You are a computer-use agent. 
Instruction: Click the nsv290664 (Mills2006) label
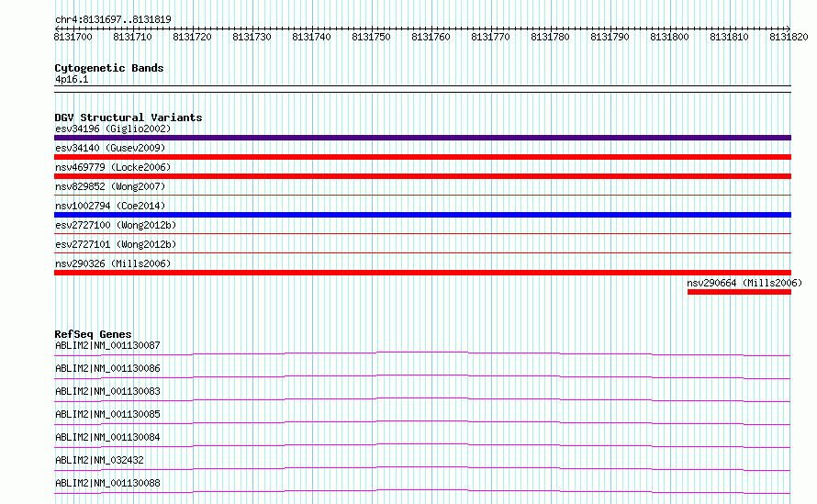[x=744, y=283]
